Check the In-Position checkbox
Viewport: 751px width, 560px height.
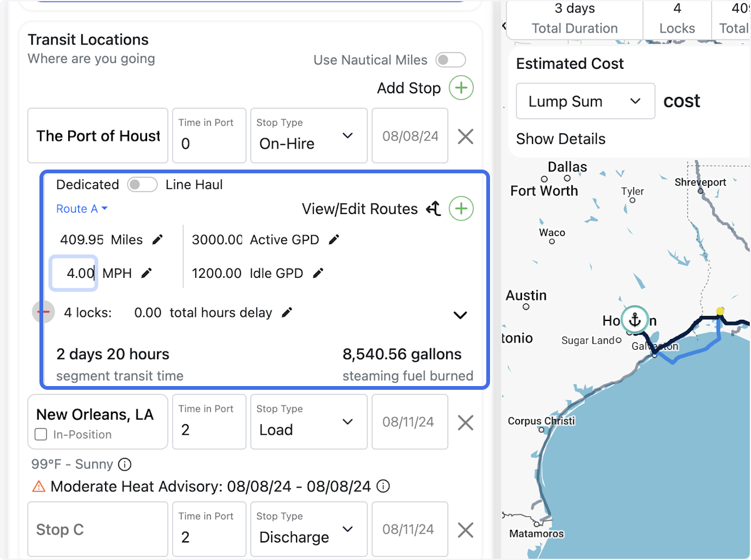pos(41,434)
